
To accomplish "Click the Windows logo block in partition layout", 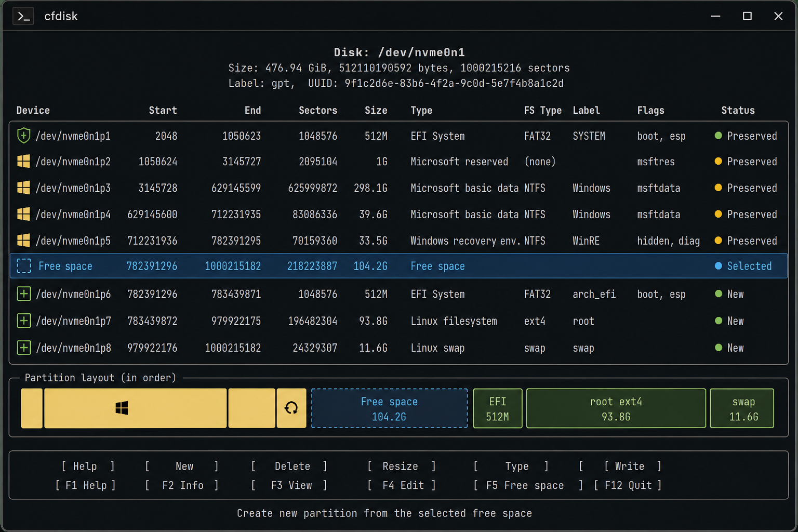I will pyautogui.click(x=135, y=408).
